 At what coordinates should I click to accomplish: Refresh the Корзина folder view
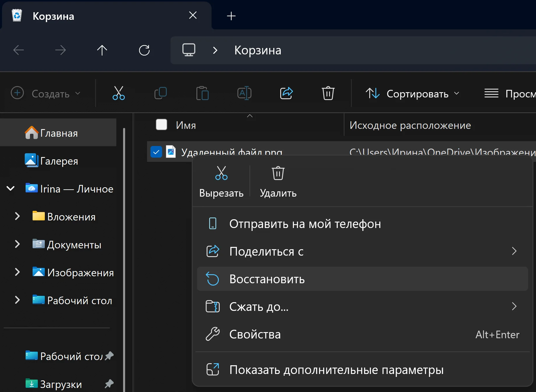(144, 50)
